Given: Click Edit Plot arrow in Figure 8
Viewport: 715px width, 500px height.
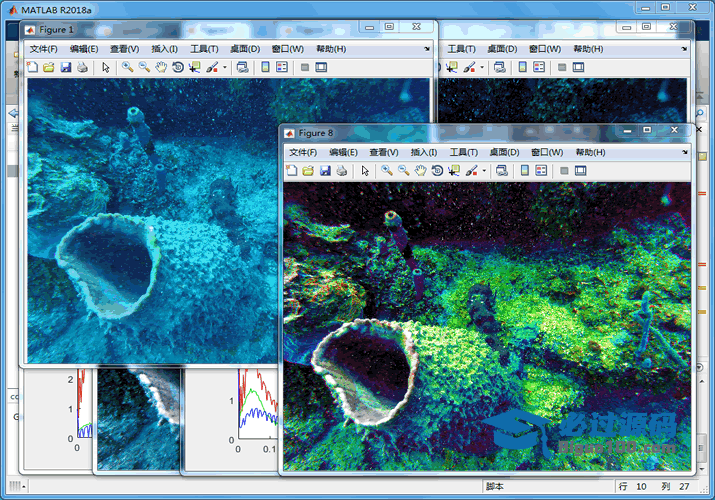Looking at the screenshot, I should click(365, 171).
